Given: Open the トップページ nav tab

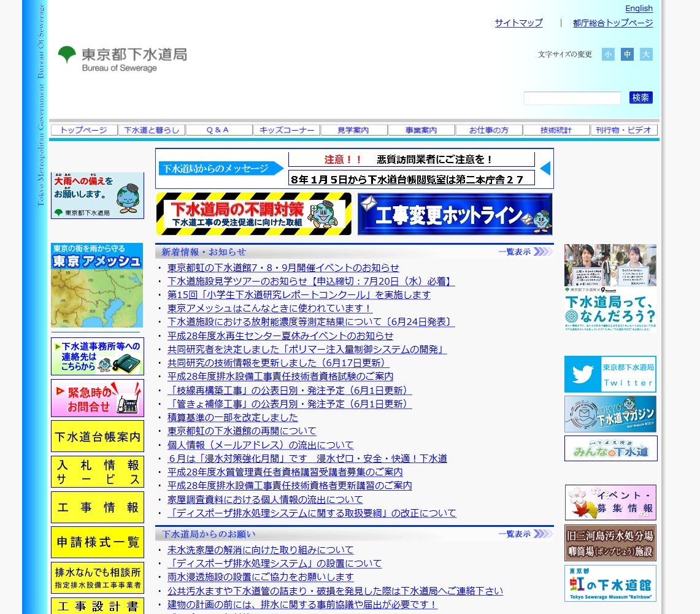Looking at the screenshot, I should (84, 130).
